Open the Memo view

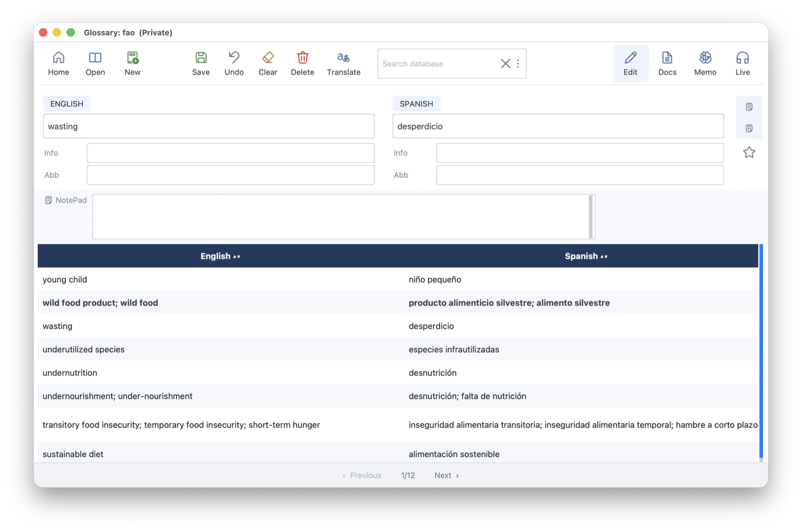coord(705,63)
